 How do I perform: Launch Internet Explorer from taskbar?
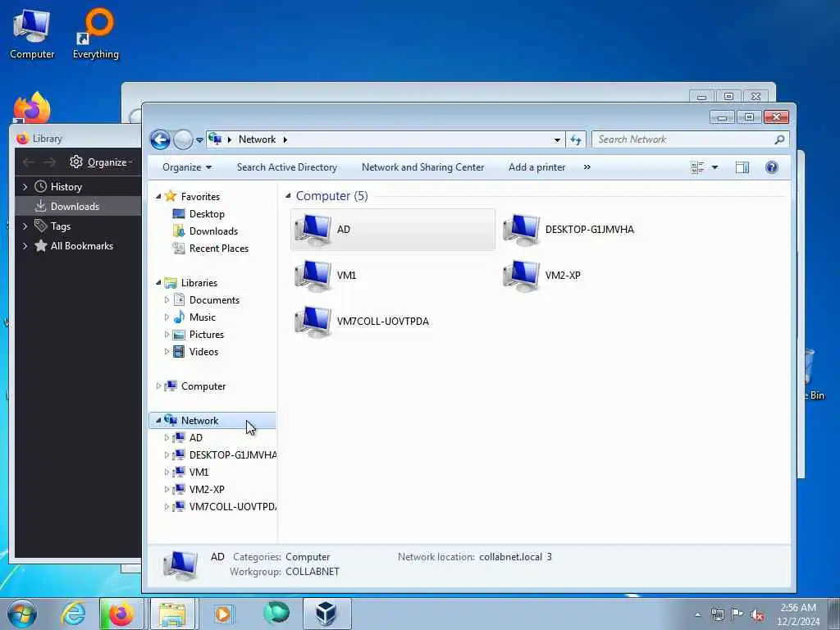click(73, 614)
